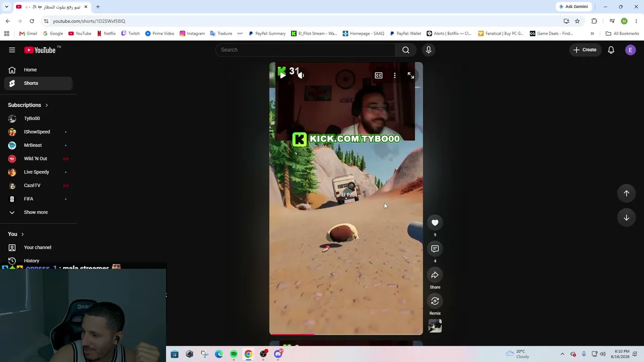
Task: Open the tab search dropdown arrow
Action: click(8, 7)
